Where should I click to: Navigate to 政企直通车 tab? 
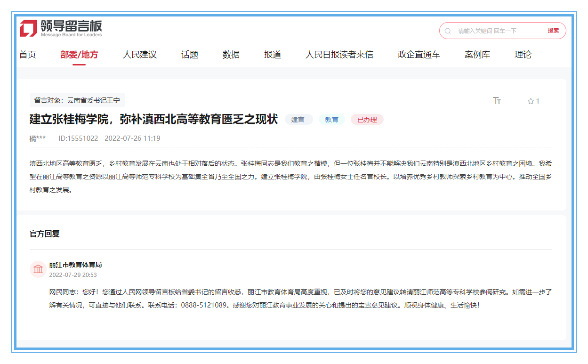[x=419, y=55]
